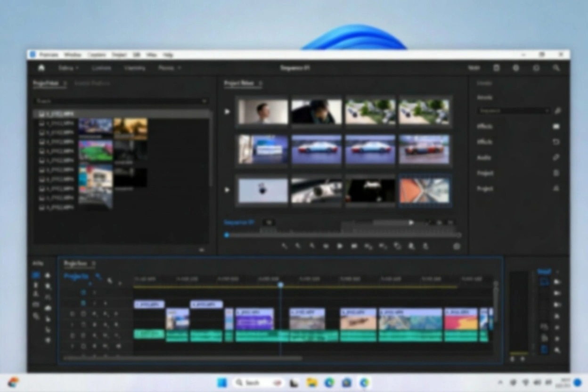Viewport: 588px width, 392px height.
Task: Open the Effects panel icon on the right sidebar
Action: pyautogui.click(x=556, y=126)
